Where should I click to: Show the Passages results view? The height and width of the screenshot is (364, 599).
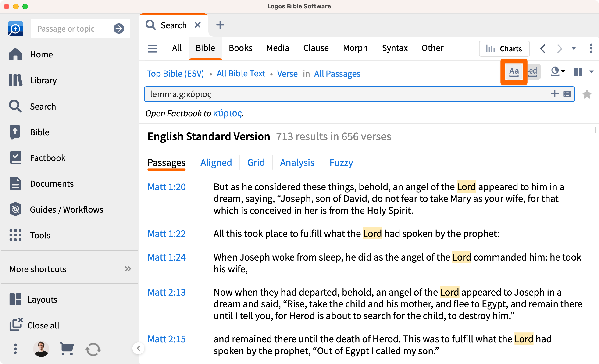pyautogui.click(x=166, y=162)
